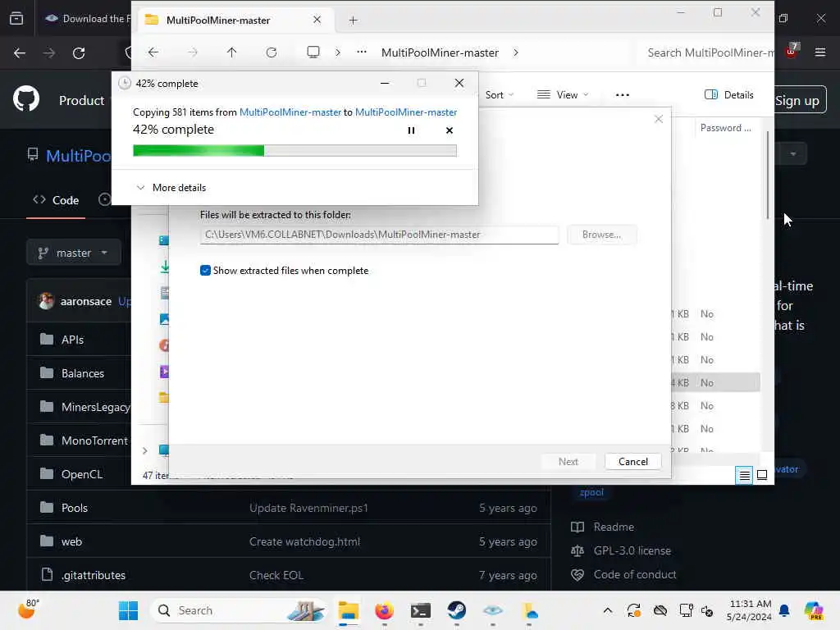Open aaronsace's profile link
The image size is (840, 630).
pos(85,302)
